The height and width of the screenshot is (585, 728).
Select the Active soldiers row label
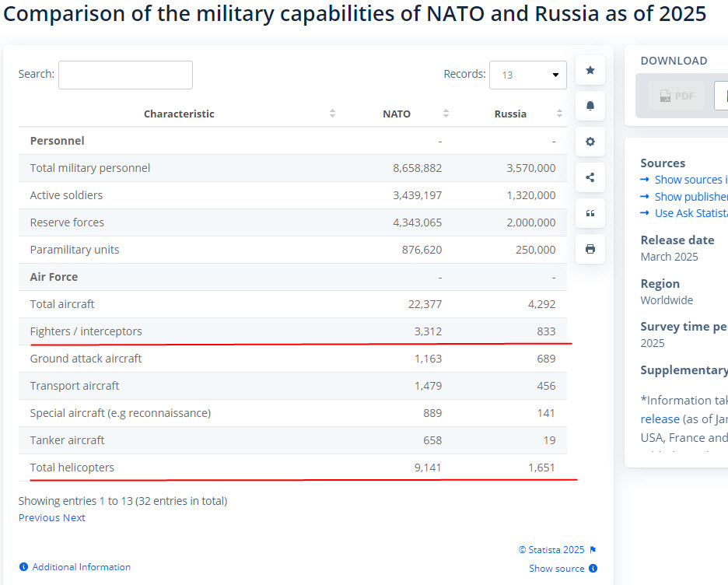[66, 195]
